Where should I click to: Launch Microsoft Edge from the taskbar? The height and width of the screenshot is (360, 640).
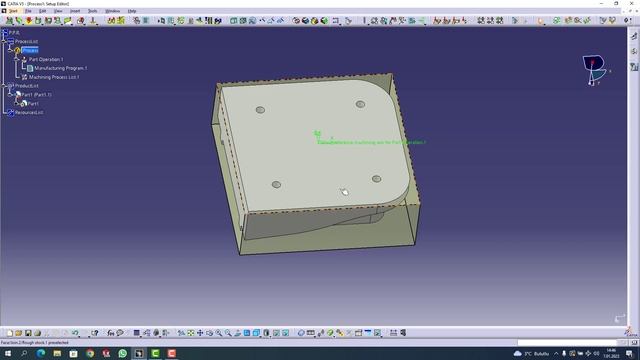tap(41, 353)
